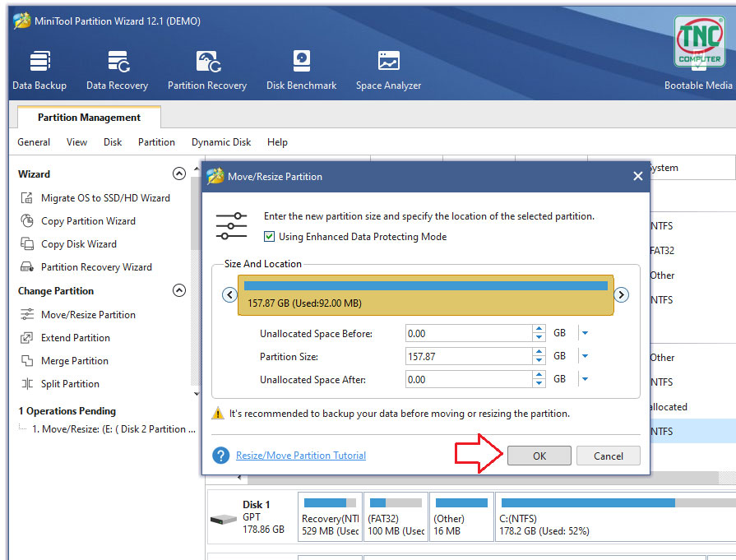Click the Extend Partition icon

[x=27, y=337]
